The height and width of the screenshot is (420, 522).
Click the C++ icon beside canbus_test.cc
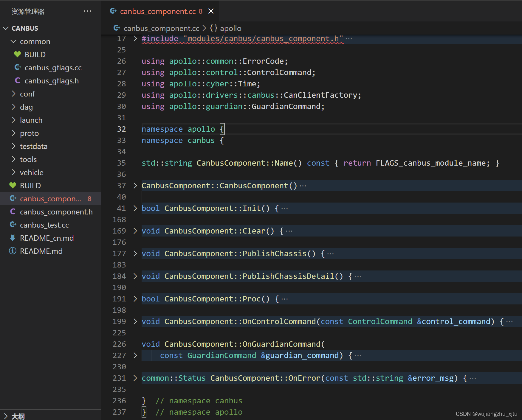point(13,225)
